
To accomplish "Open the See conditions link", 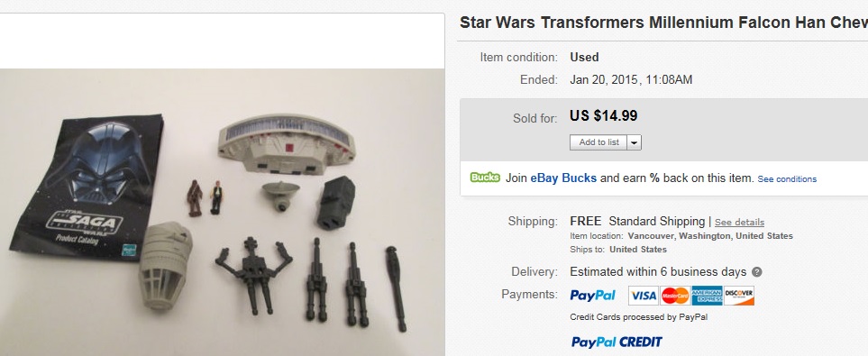I will (x=787, y=178).
